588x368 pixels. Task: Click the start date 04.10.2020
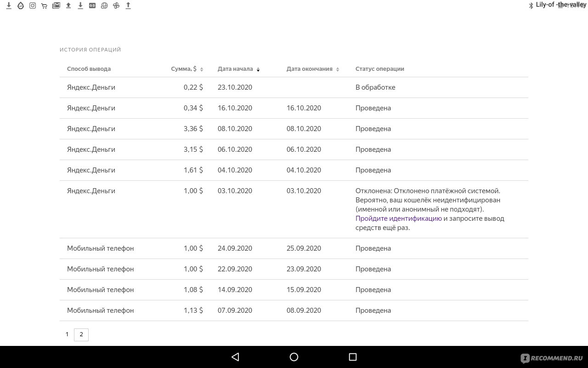[x=235, y=170]
